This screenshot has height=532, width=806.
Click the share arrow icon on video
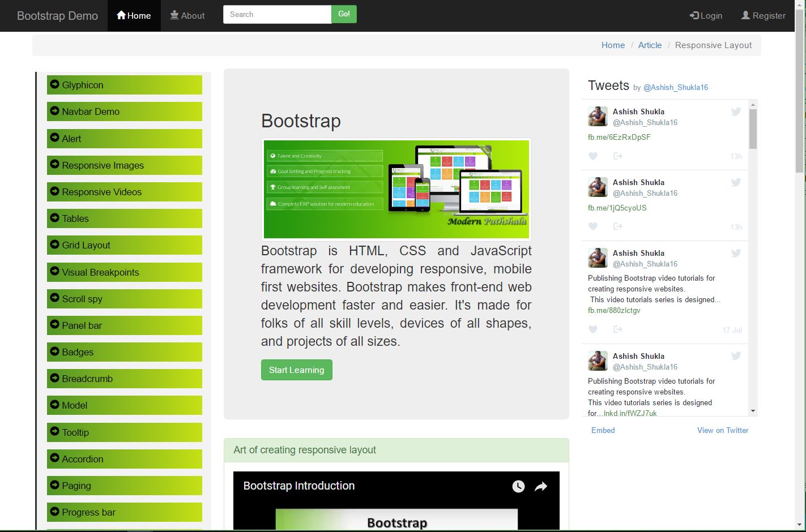pyautogui.click(x=541, y=487)
